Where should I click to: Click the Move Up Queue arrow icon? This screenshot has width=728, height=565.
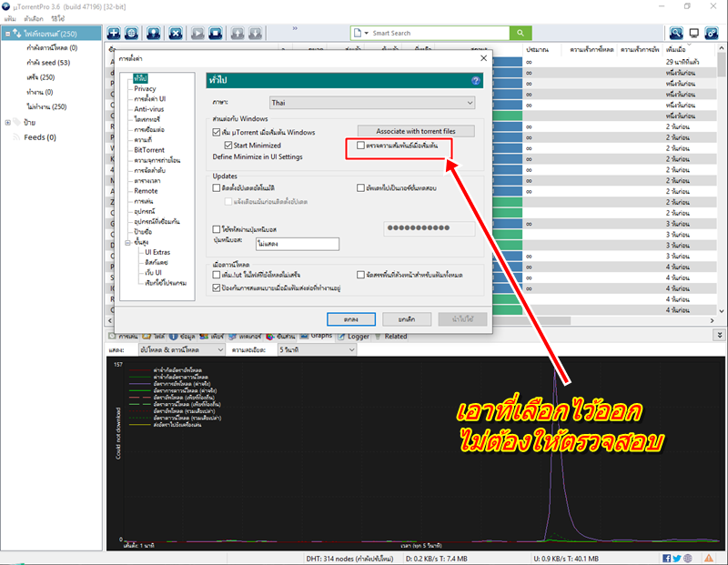[238, 33]
